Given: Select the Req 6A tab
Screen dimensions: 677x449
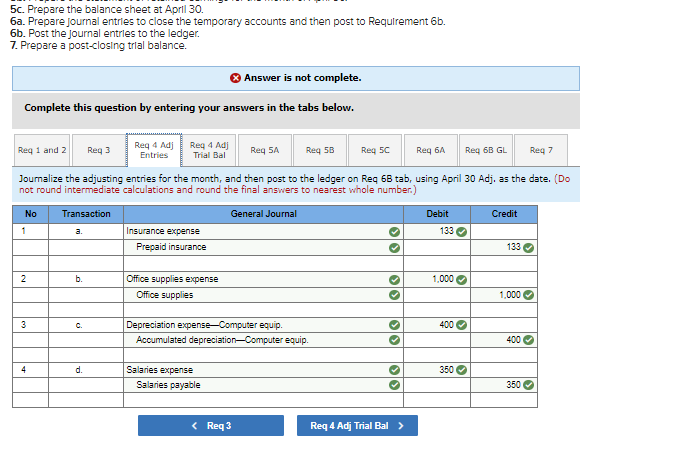Looking at the screenshot, I should [x=430, y=150].
